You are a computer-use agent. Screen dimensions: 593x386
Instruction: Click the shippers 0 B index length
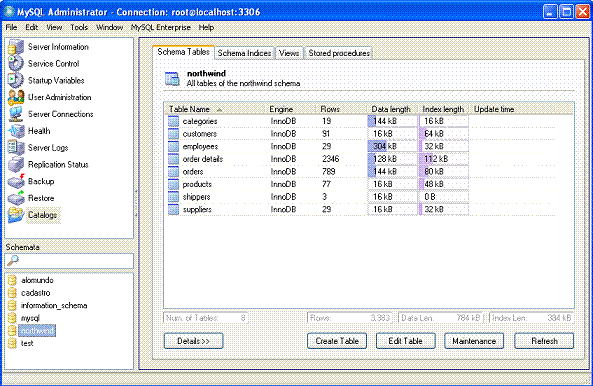(x=444, y=197)
